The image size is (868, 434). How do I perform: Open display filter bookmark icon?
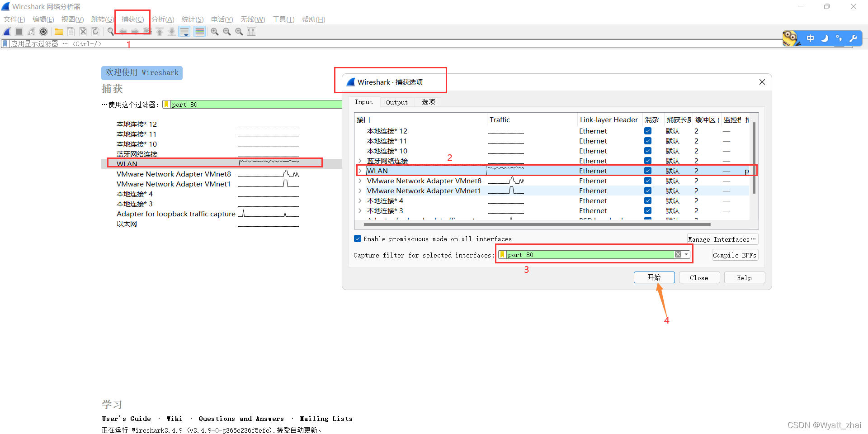[x=5, y=44]
